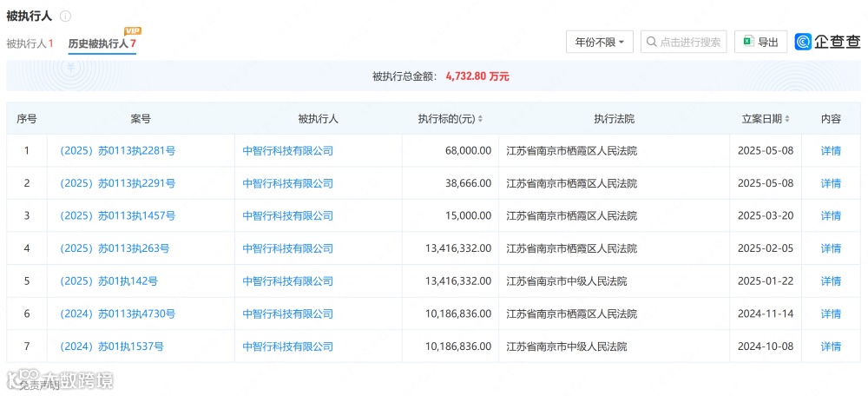Image resolution: width=868 pixels, height=396 pixels.
Task: Click the info icon beside 被执行人 title
Action: click(65, 16)
